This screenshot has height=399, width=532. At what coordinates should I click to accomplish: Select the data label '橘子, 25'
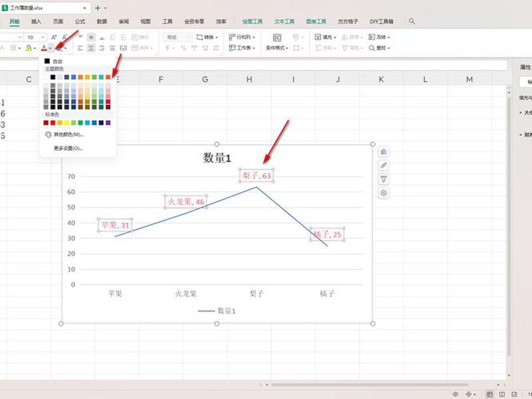coord(327,235)
